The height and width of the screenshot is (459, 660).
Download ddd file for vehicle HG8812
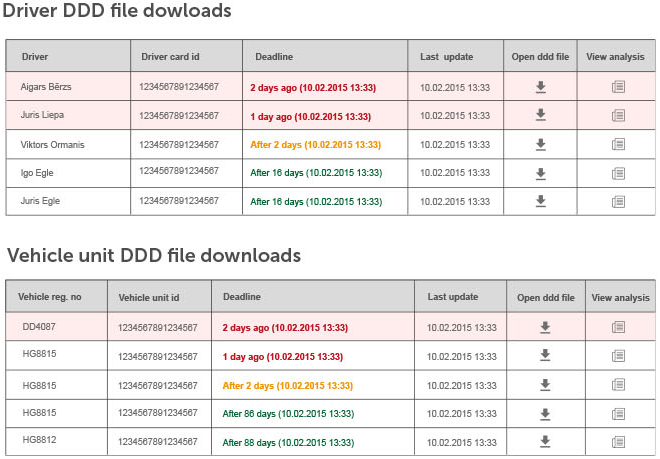(545, 441)
